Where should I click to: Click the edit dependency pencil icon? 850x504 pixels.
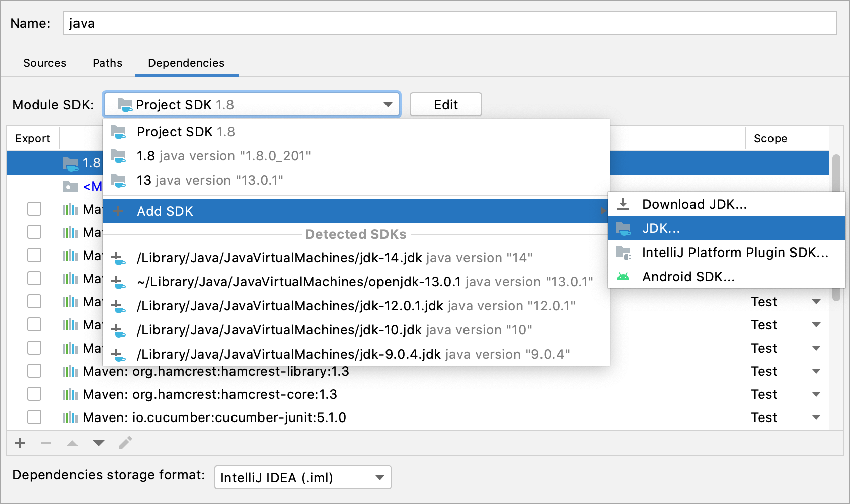(125, 443)
